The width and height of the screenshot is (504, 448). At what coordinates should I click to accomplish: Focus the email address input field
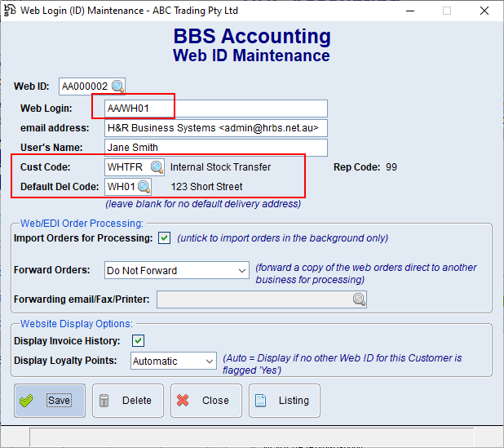[x=216, y=128]
